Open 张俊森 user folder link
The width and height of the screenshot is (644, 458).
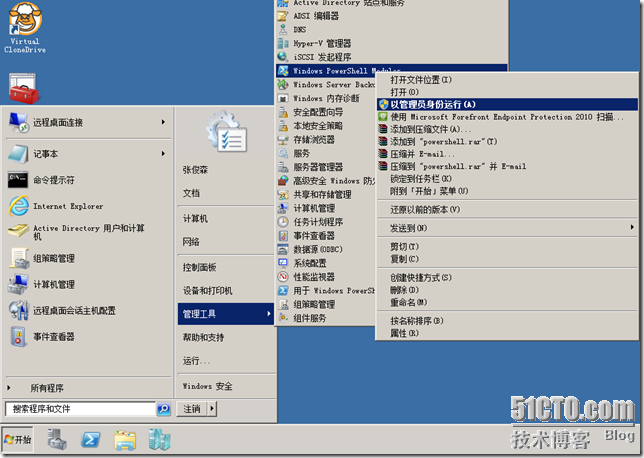[x=195, y=170]
